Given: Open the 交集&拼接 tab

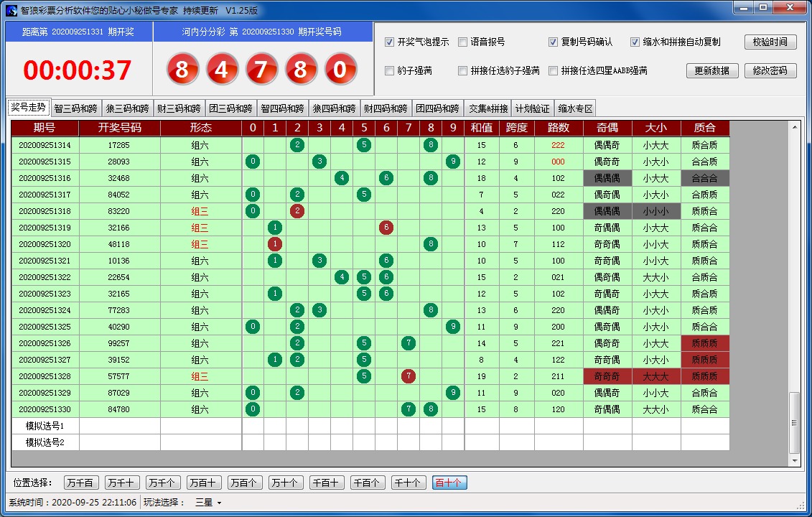Looking at the screenshot, I should 488,109.
